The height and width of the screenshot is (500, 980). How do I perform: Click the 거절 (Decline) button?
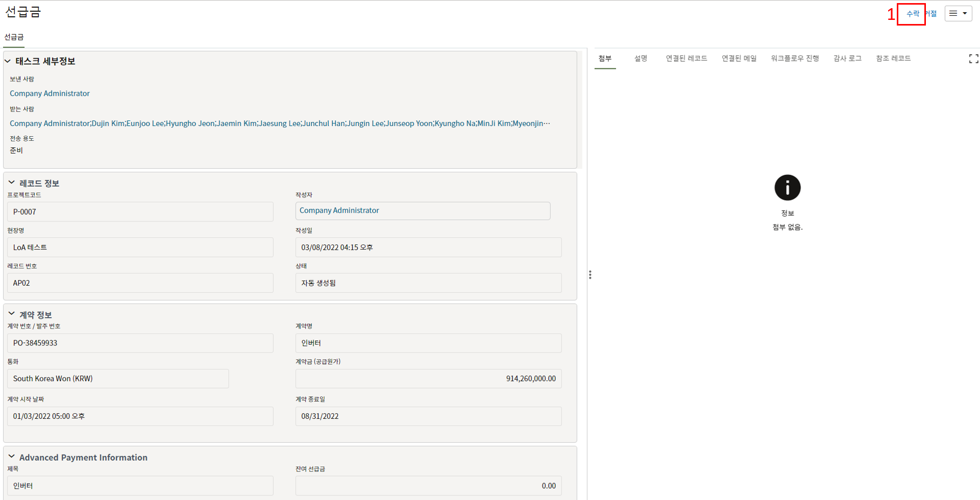[932, 14]
